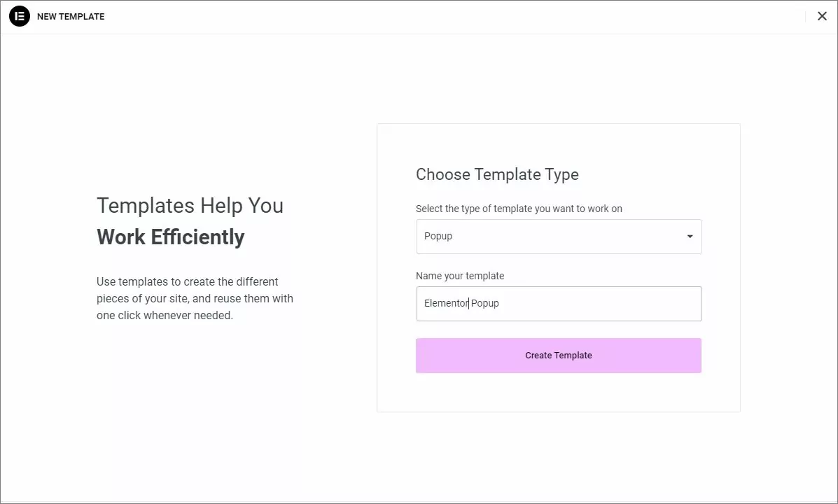Screen dimensions: 838x504
Task: Click the 'Work Efficiently' bold text
Action: point(170,237)
